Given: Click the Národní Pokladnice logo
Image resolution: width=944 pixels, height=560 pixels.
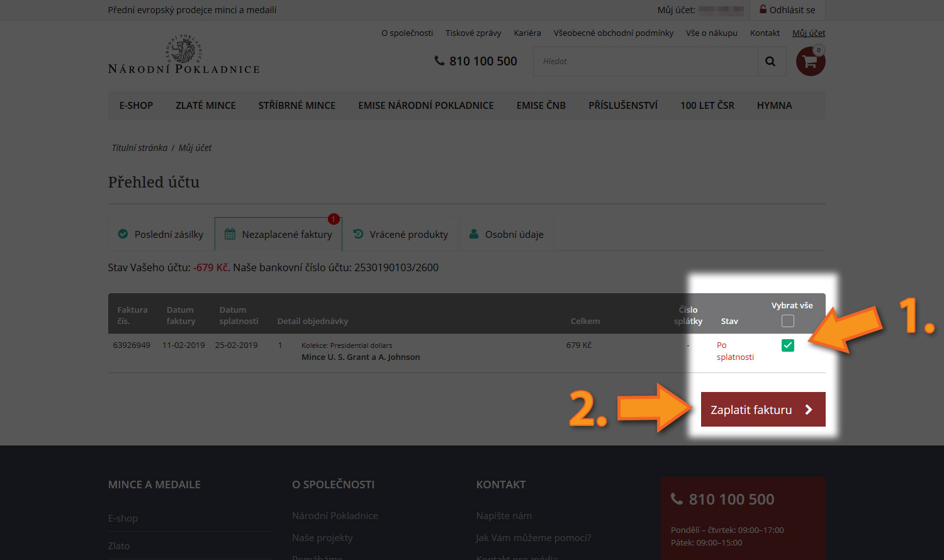Looking at the screenshot, I should (x=184, y=54).
